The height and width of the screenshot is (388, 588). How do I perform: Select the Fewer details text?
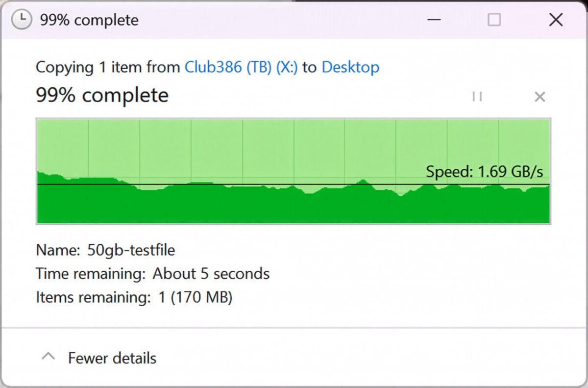pyautogui.click(x=111, y=358)
